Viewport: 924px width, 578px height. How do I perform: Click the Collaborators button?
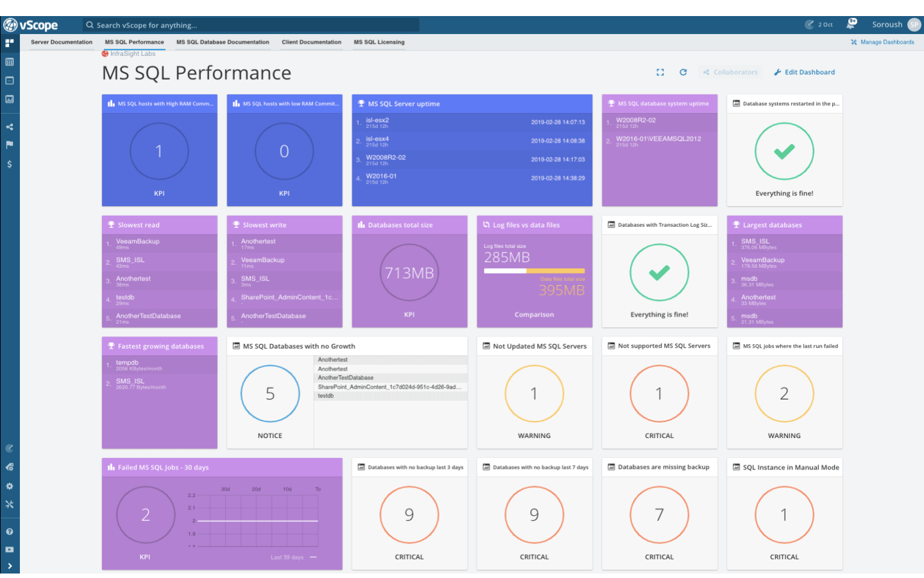click(x=730, y=73)
